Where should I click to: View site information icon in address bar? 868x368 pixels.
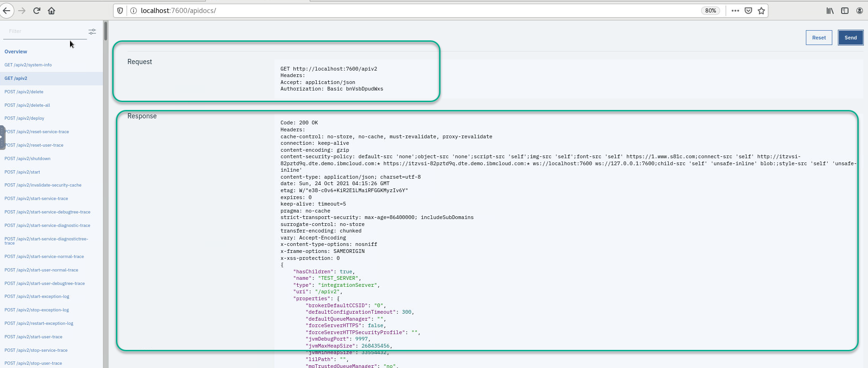[134, 11]
